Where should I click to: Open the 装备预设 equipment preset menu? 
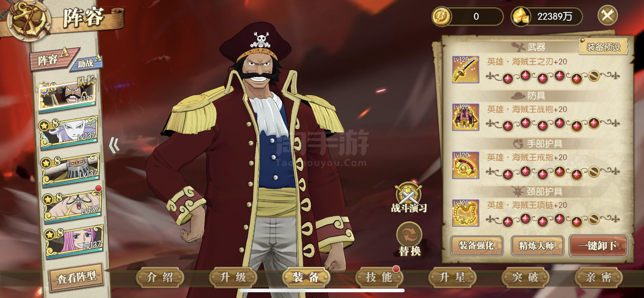(x=603, y=47)
